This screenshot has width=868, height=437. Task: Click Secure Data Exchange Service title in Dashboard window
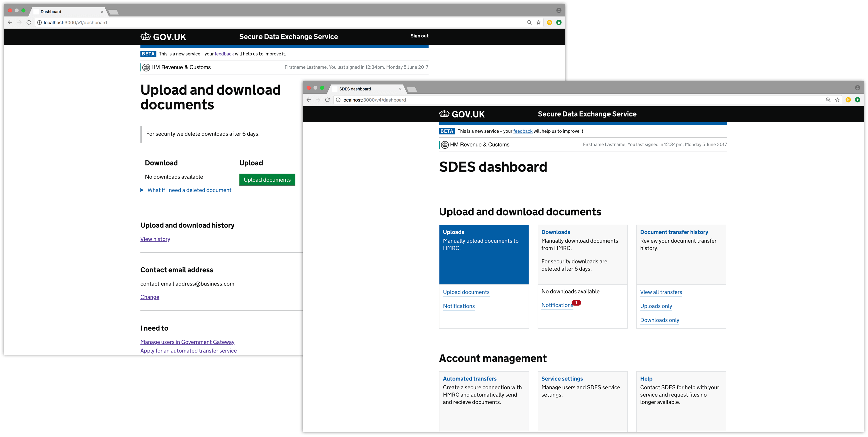pyautogui.click(x=289, y=37)
